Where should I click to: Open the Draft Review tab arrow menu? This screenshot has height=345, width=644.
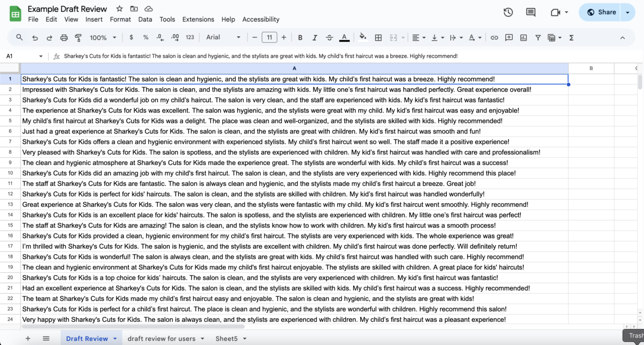click(115, 339)
